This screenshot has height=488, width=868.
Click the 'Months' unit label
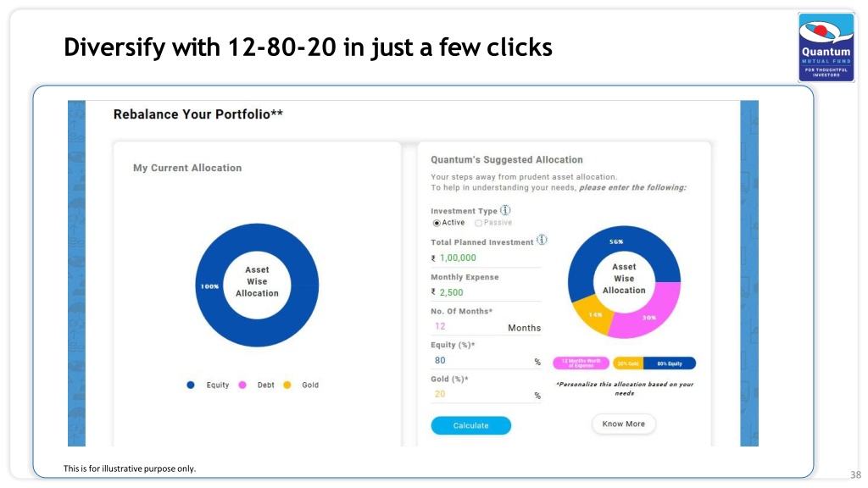tap(524, 328)
